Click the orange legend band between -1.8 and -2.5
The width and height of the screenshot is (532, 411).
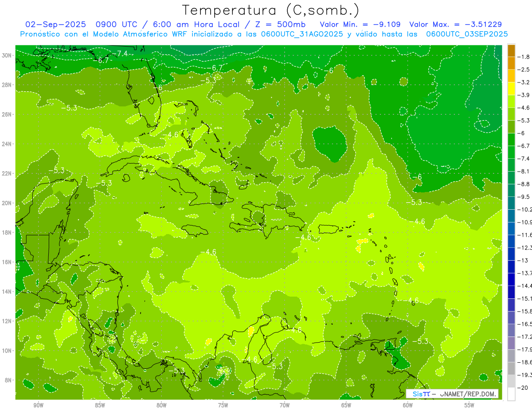pyautogui.click(x=511, y=63)
